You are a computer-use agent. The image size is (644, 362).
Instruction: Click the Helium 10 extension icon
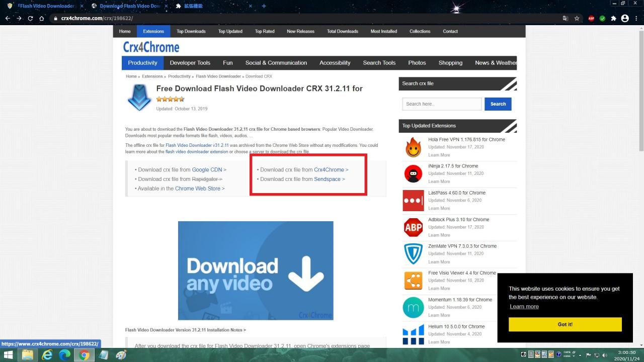coord(414,334)
